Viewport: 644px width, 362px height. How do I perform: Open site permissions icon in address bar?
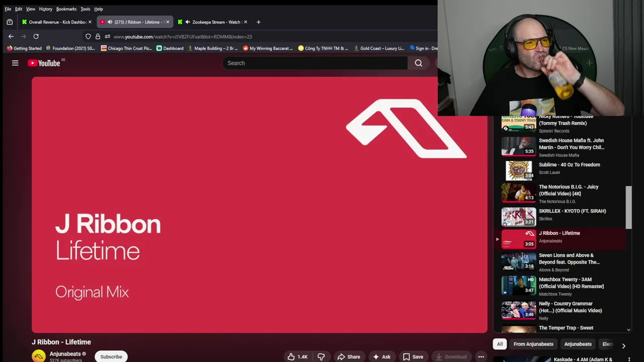pos(107,36)
